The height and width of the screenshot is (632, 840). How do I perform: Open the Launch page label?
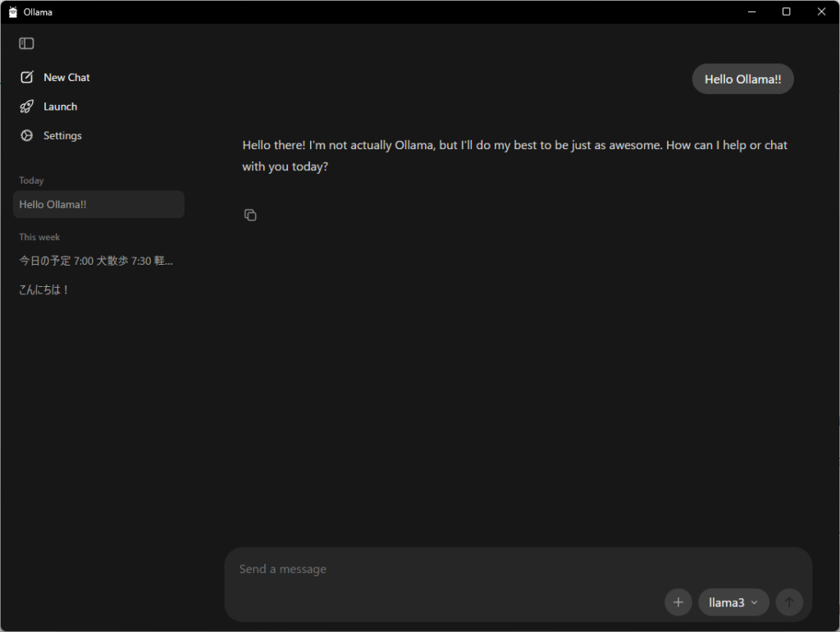click(60, 107)
